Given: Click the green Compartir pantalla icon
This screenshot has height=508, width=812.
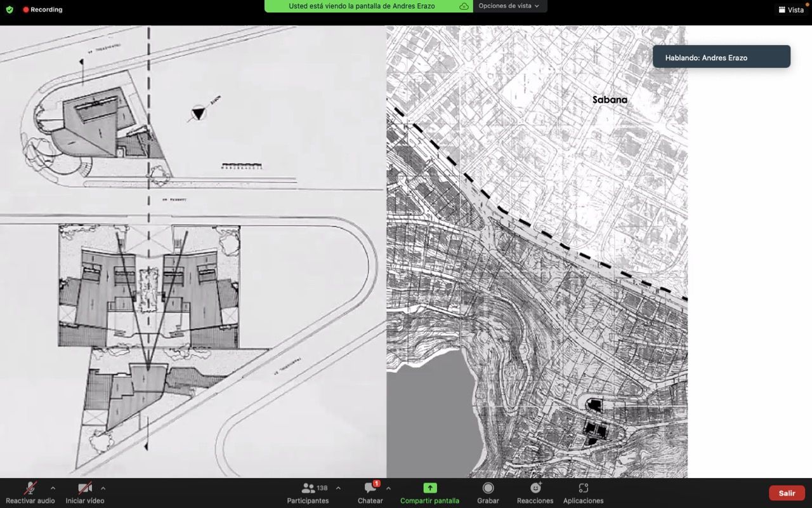Looking at the screenshot, I should pos(429,488).
